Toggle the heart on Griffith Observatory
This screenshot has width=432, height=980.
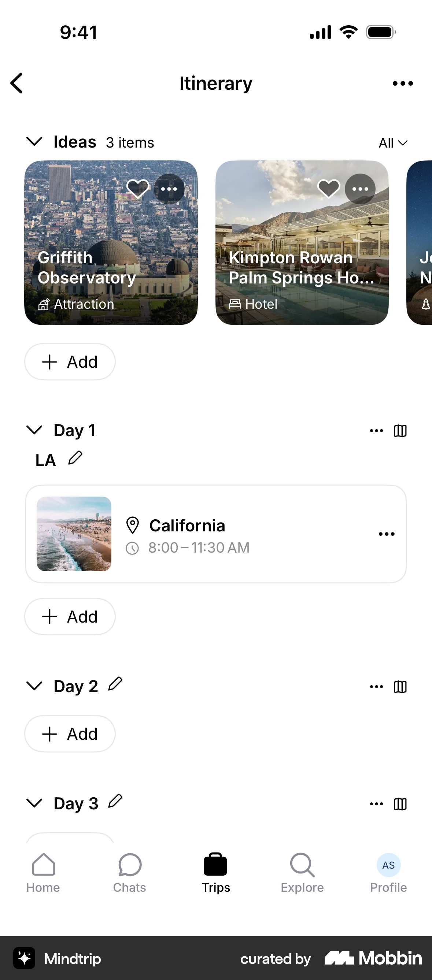138,188
